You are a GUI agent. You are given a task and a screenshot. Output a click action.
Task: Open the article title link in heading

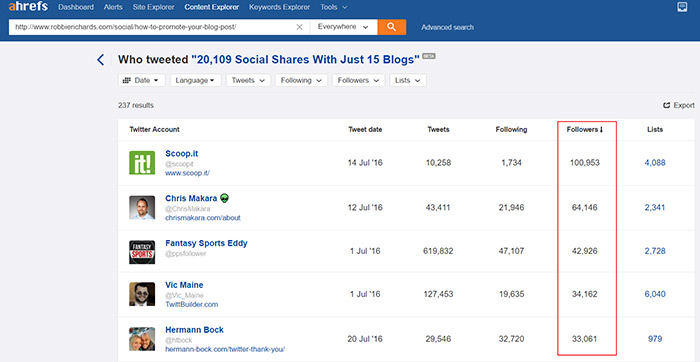(305, 59)
